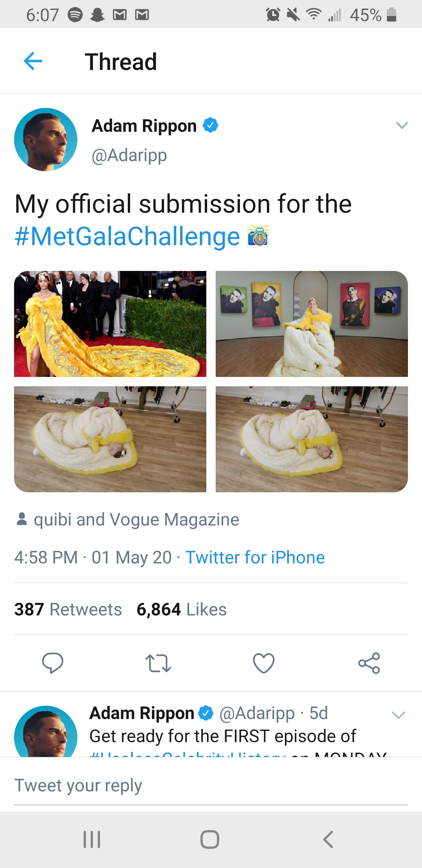Open the #MetGalaChallenge hashtag
Image resolution: width=422 pixels, height=868 pixels.
point(127,237)
